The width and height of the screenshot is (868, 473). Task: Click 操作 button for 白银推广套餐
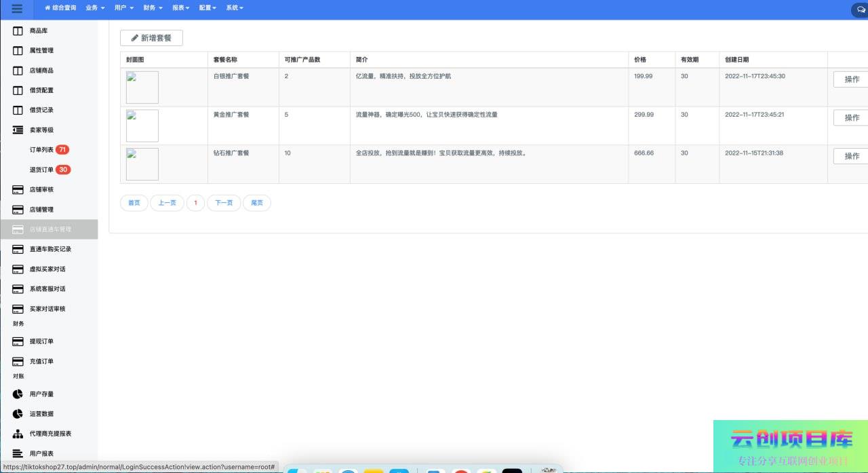(x=851, y=79)
